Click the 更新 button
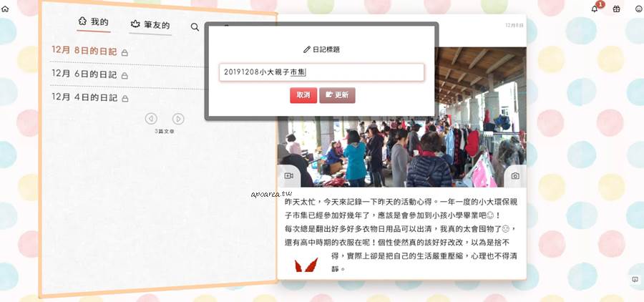 [337, 95]
